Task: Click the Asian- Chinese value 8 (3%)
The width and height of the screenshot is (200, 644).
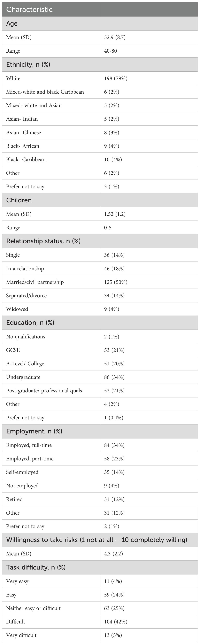Action: [112, 133]
